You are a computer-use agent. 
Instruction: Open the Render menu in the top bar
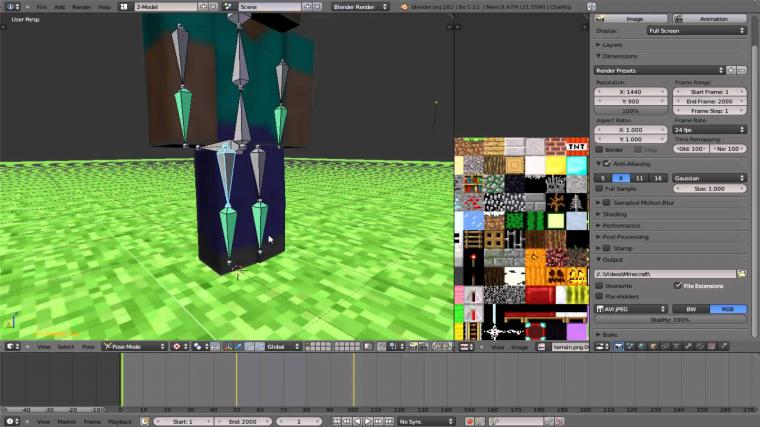(81, 7)
